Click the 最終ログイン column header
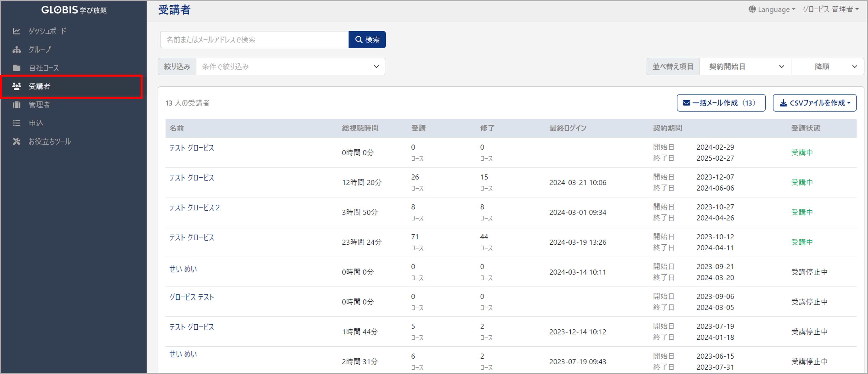868x374 pixels. coord(568,128)
